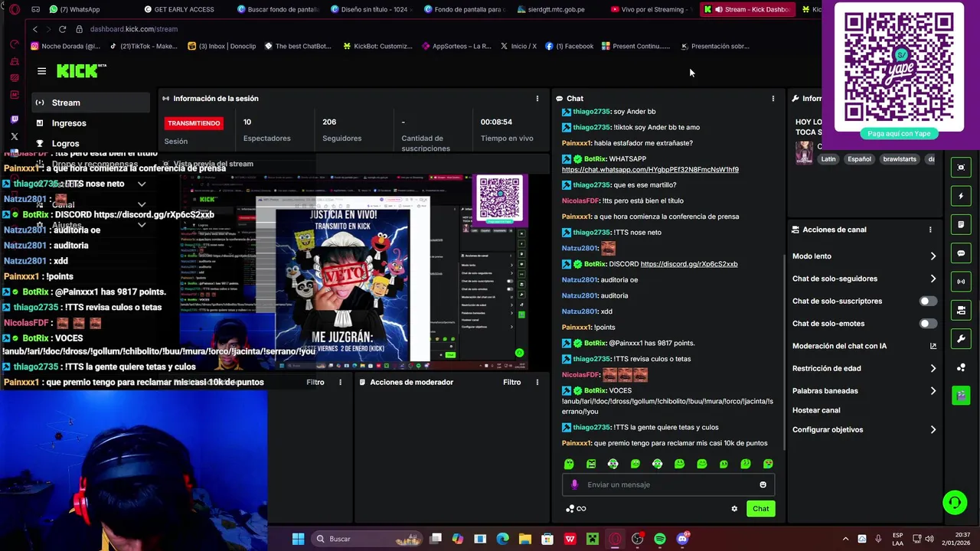Select Stream in the left sidebar
The width and height of the screenshot is (980, 551).
point(90,103)
